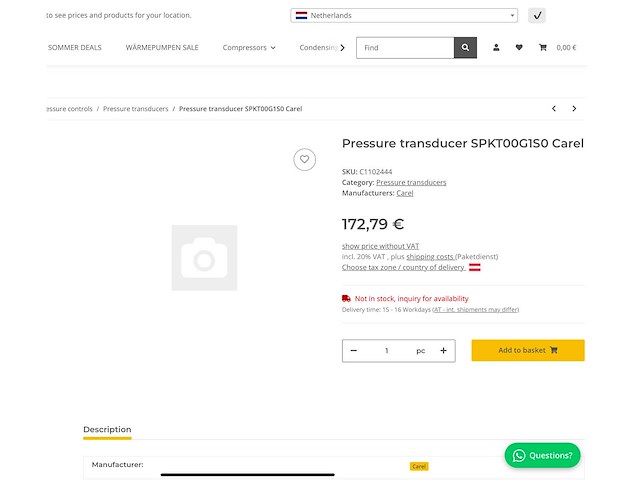Open SOMMER DEALS menu item

(x=75, y=48)
